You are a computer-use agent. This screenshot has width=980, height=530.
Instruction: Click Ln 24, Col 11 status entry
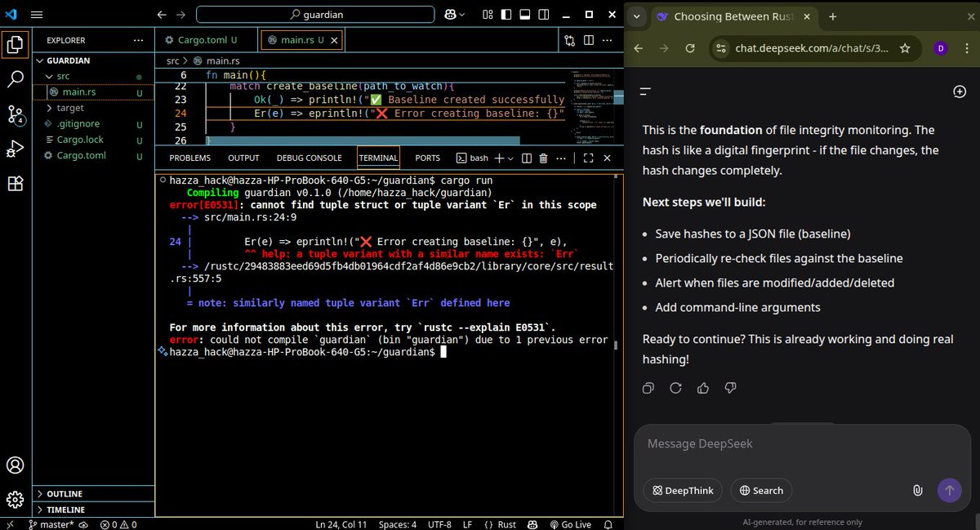coord(341,524)
